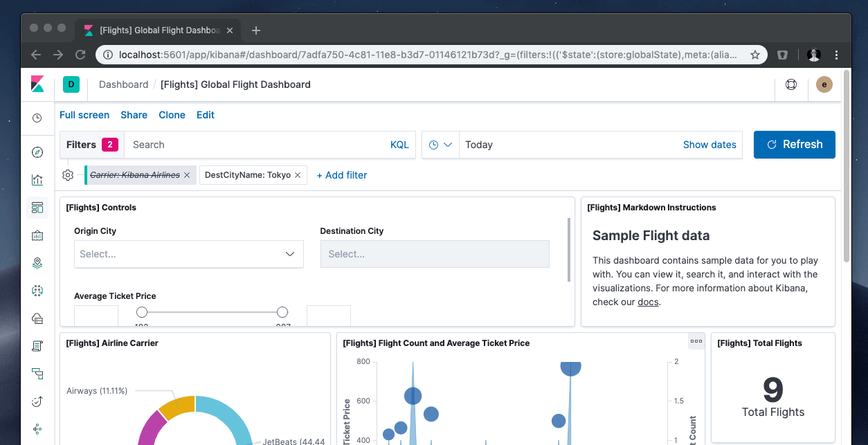Open Machine Learning icon in sidebar

37,291
